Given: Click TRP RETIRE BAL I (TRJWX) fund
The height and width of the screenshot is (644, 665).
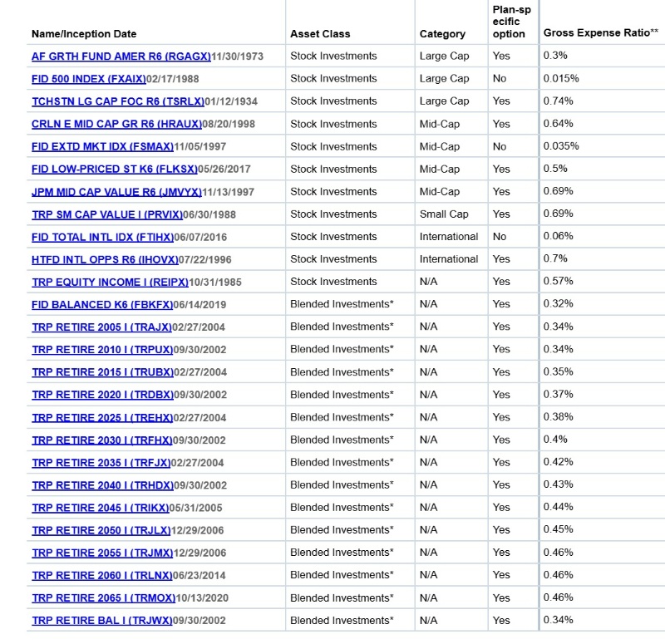Looking at the screenshot, I should coord(101,621).
